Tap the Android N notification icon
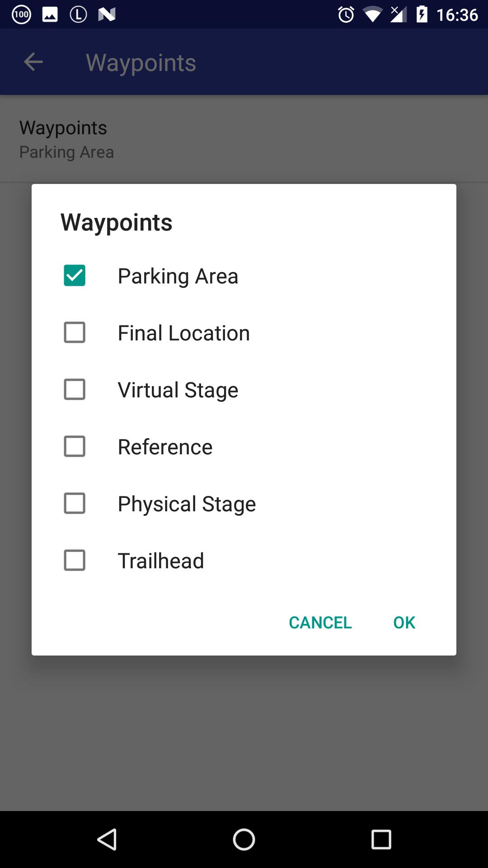 [107, 14]
